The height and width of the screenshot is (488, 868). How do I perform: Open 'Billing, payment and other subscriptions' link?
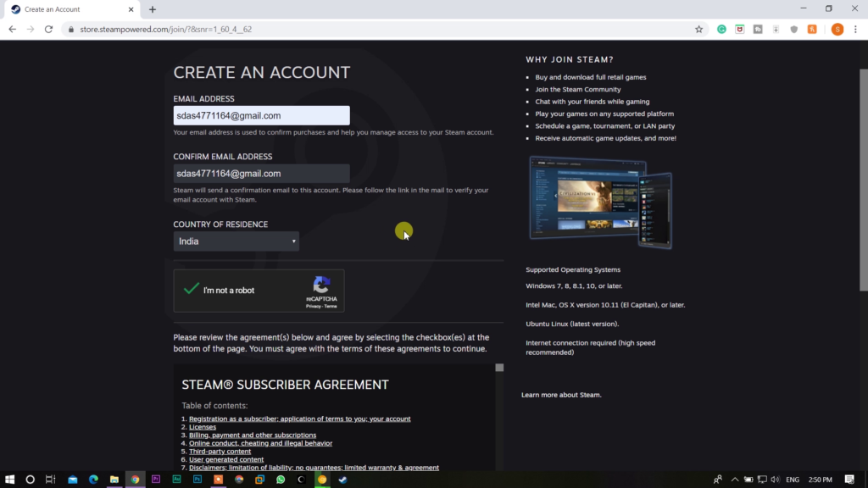(x=253, y=435)
